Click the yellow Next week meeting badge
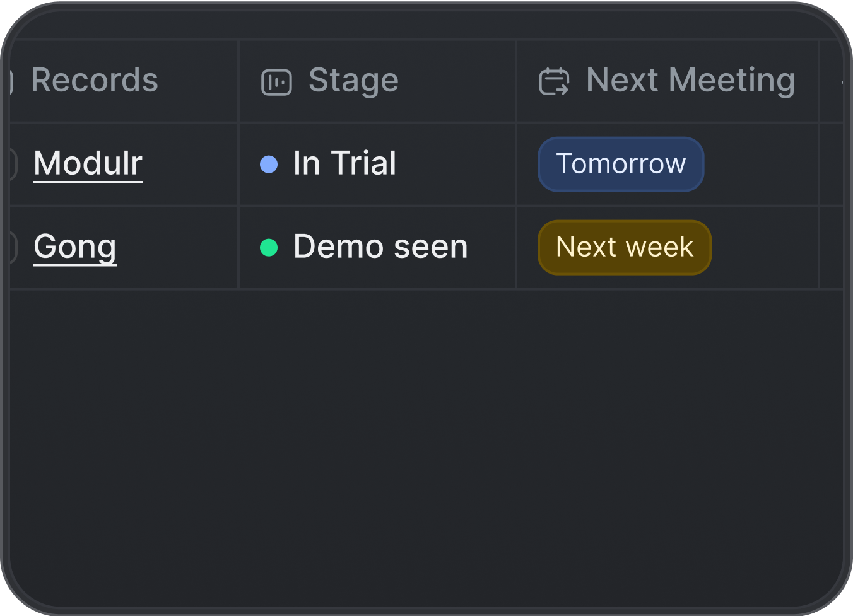The image size is (853, 616). point(625,247)
